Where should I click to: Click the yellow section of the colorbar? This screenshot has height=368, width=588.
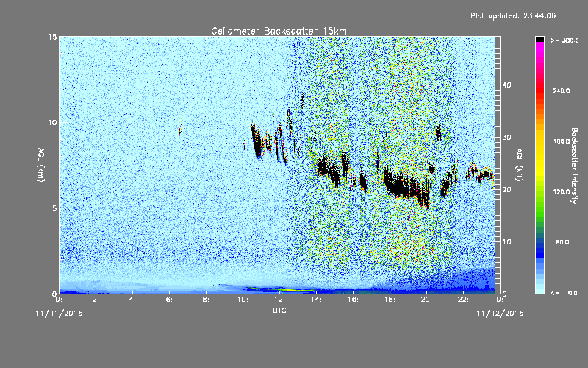click(x=539, y=158)
